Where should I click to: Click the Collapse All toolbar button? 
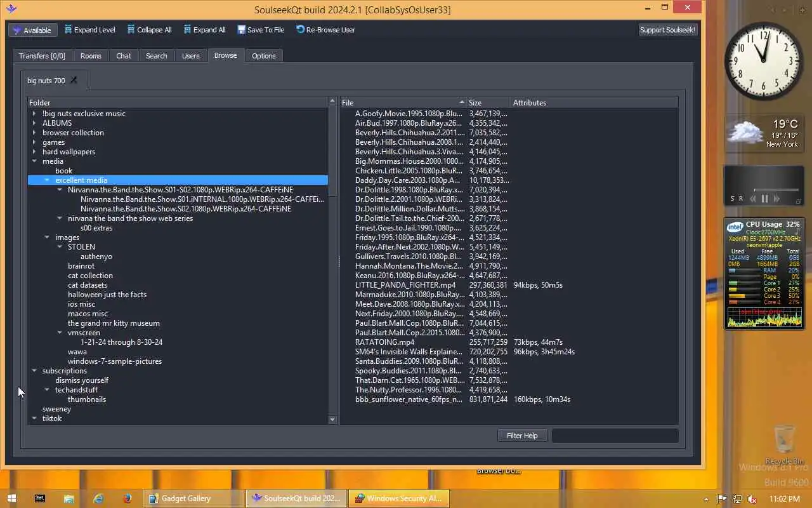[x=149, y=30]
